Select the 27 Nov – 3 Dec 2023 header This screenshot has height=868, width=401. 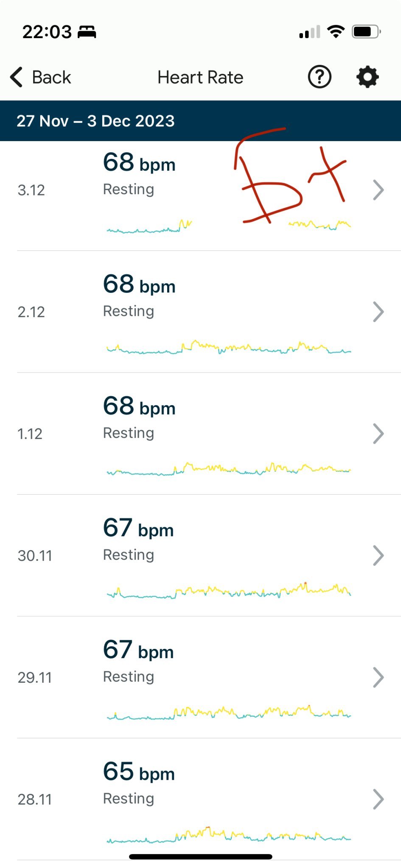(95, 121)
